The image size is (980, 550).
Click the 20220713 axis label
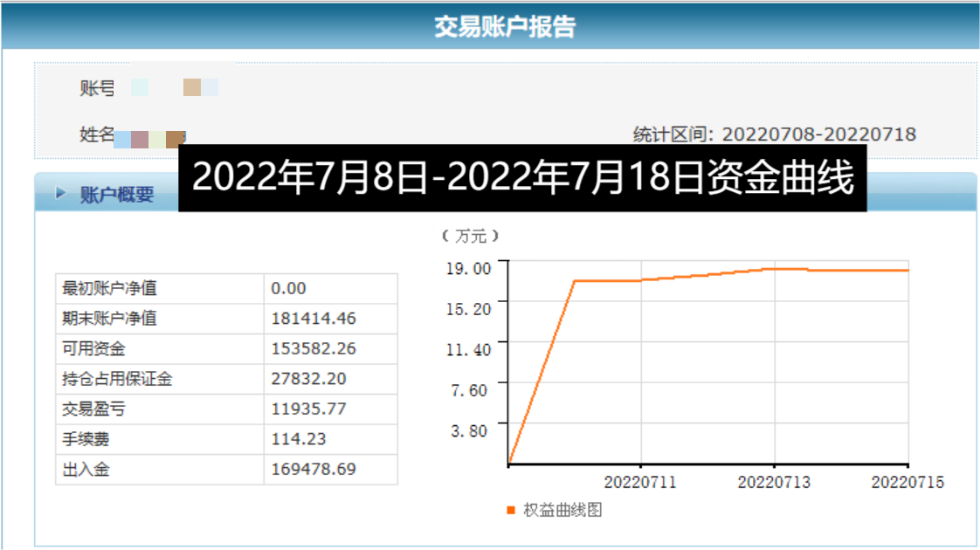774,482
